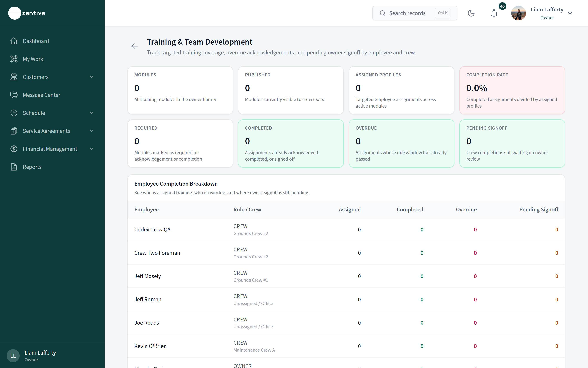588x368 pixels.
Task: Select Service Agreements in the sidebar
Action: tap(52, 131)
